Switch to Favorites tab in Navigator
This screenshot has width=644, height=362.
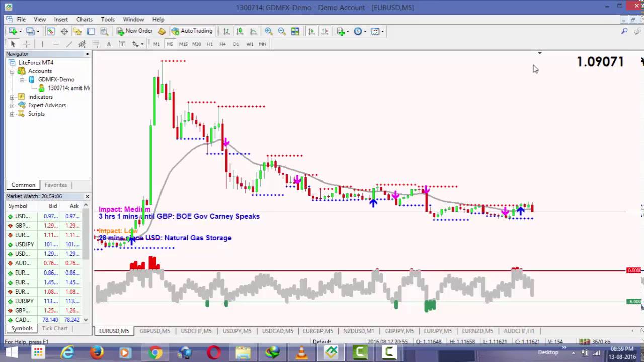pyautogui.click(x=56, y=185)
